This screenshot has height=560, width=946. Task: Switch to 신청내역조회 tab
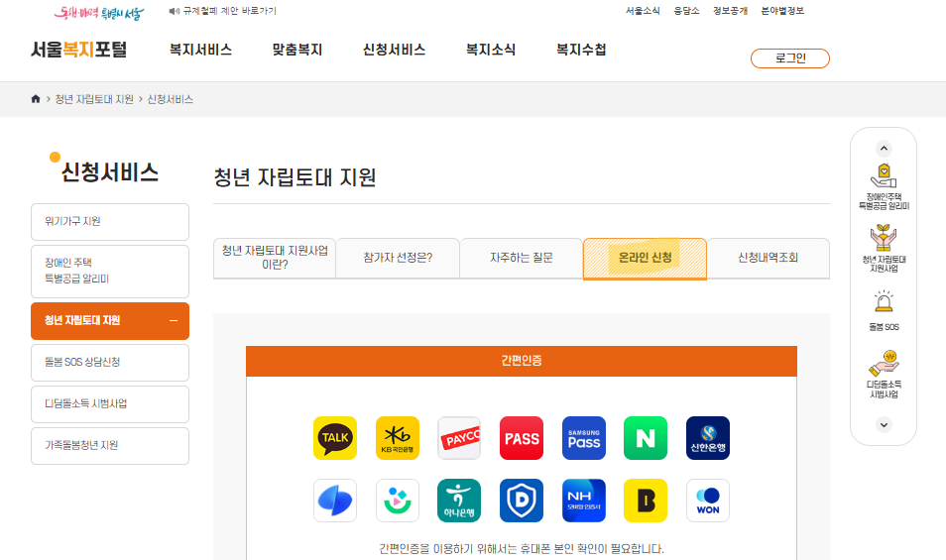(769, 258)
